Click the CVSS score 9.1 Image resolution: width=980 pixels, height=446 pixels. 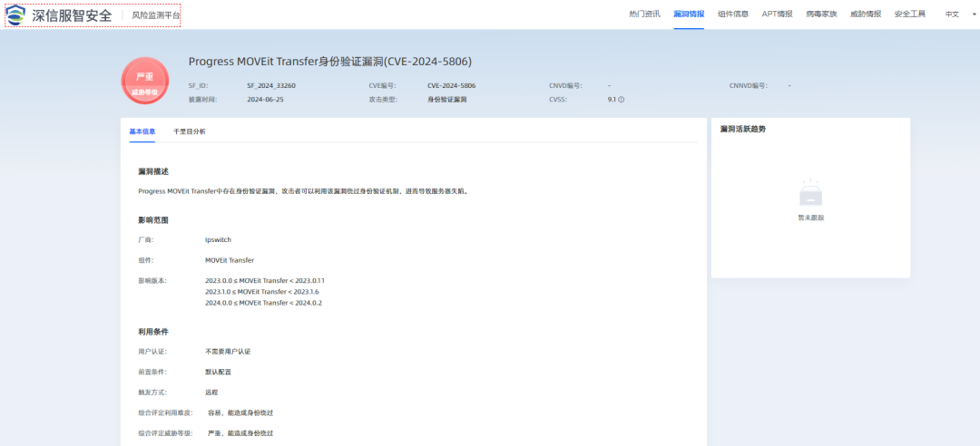pos(612,100)
